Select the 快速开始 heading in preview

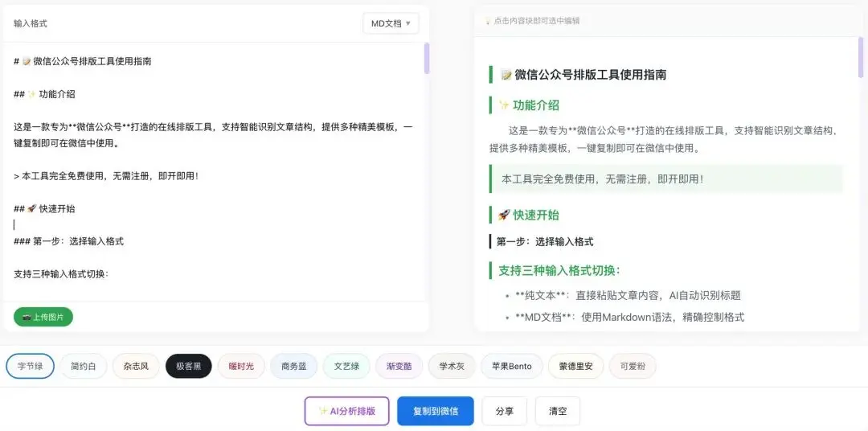click(x=524, y=215)
